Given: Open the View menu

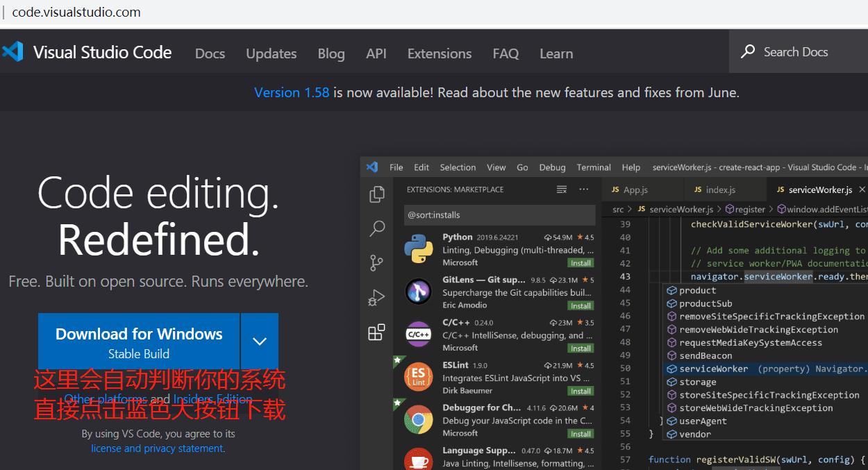Looking at the screenshot, I should point(496,167).
